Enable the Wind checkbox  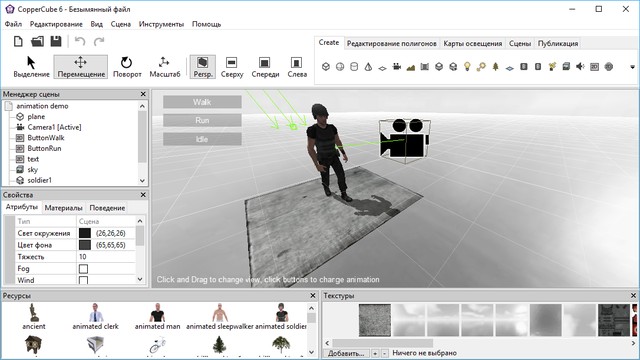(83, 280)
